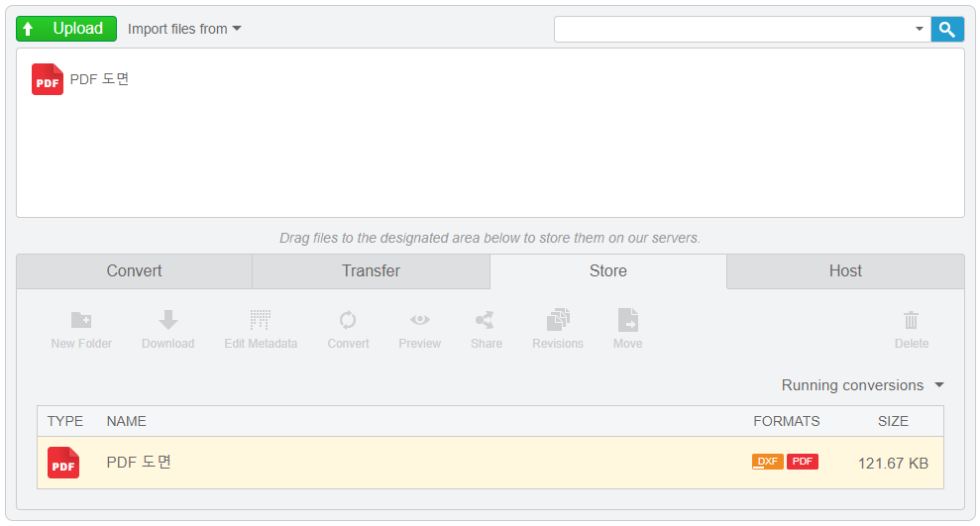Click the TYPE column header
This screenshot has width=980, height=526.
65,422
